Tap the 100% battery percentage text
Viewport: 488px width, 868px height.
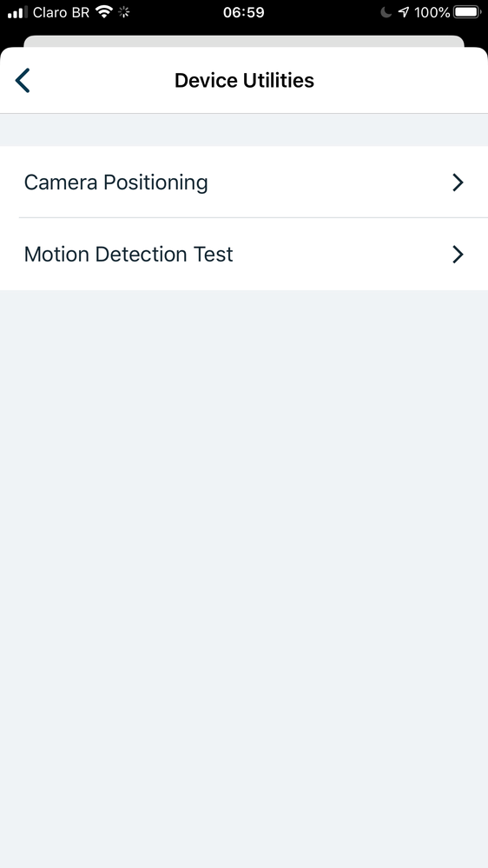(x=432, y=12)
